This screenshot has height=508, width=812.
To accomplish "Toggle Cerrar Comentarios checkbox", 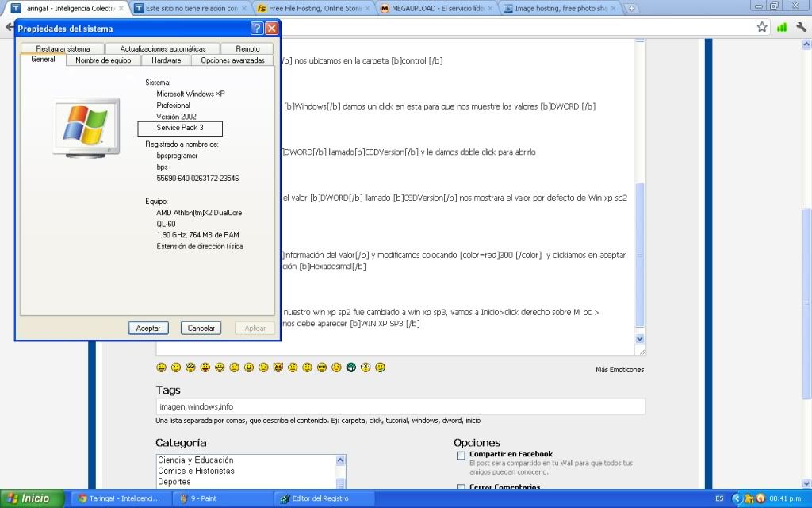I will [461, 487].
